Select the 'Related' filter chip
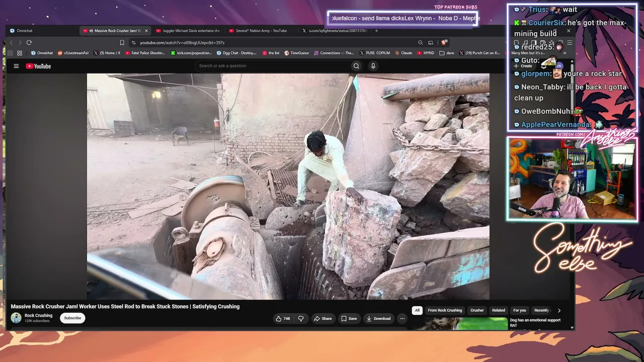 click(499, 311)
